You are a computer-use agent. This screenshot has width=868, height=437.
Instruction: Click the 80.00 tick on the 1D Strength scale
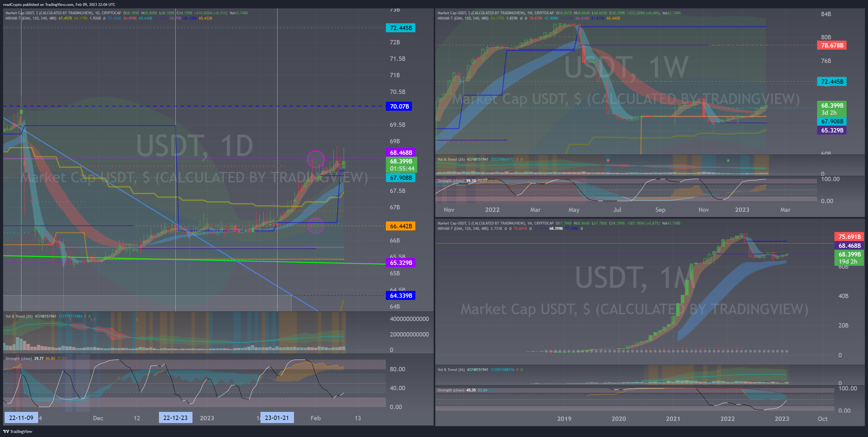[x=397, y=369]
